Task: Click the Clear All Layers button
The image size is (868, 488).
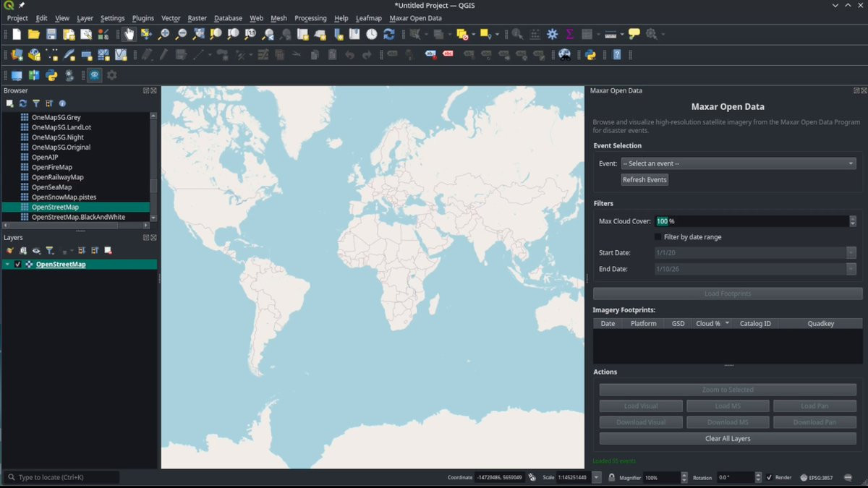Action: 728,439
